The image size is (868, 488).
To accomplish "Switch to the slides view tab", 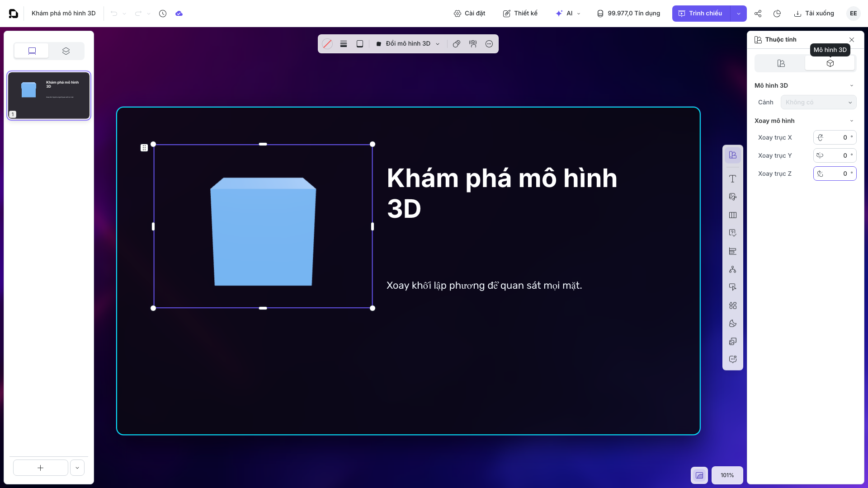I will pyautogui.click(x=32, y=51).
